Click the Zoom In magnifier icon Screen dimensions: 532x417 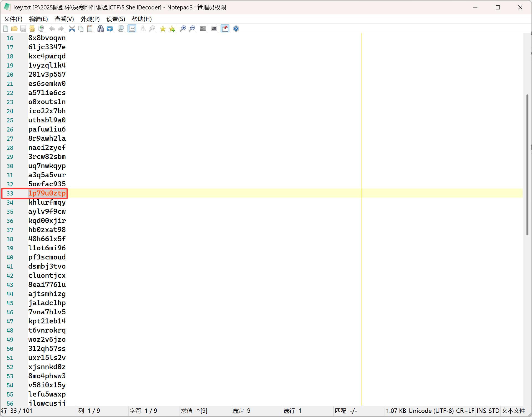183,29
